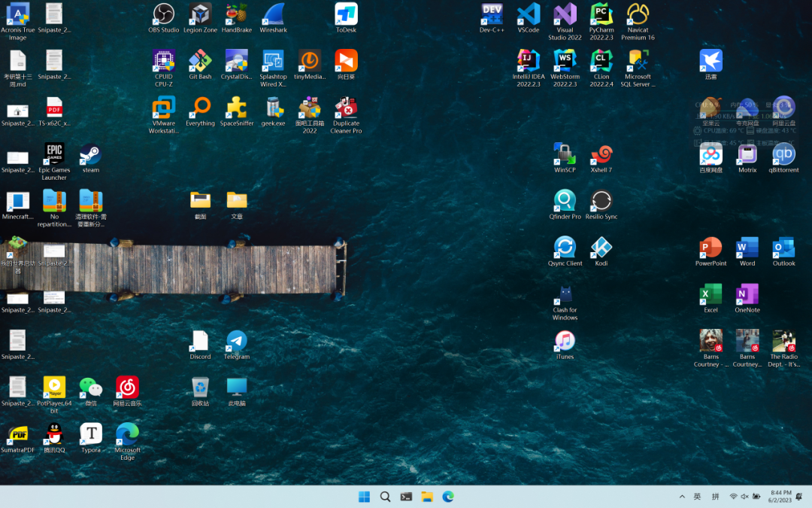Select the Legion Zone icon
The height and width of the screenshot is (508, 812).
[200, 18]
